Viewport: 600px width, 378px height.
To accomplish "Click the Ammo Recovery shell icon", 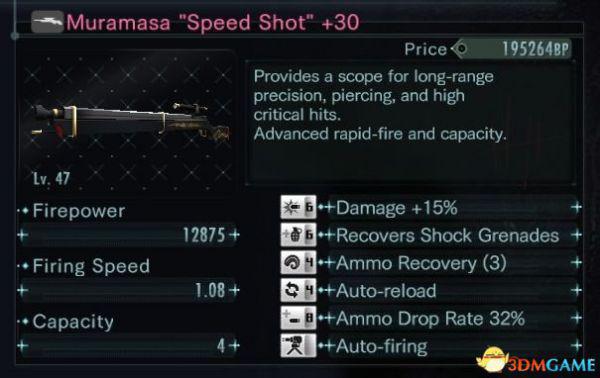I will click(x=298, y=262).
